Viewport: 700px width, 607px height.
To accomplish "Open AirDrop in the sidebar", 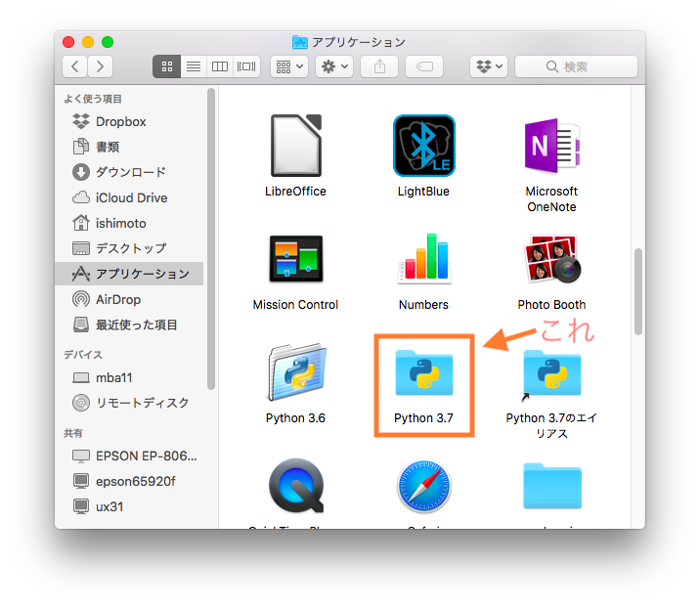I will pos(129,299).
